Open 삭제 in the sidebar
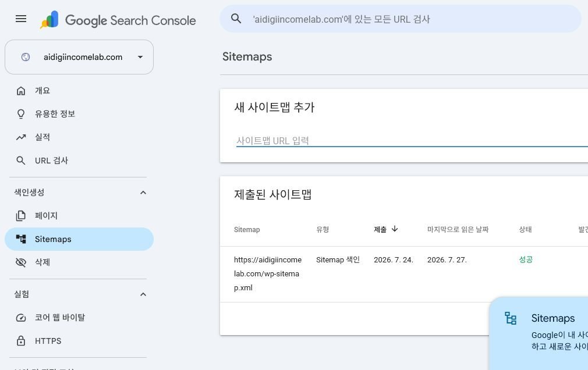Screen dimensions: 588x370 [79, 262]
